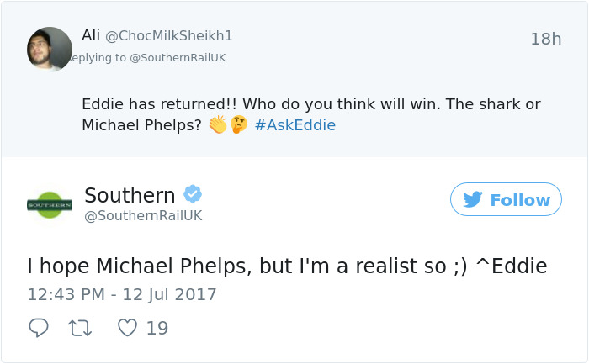Click the reply speech bubble icon
Screen dimensions: 589x364
click(39, 328)
